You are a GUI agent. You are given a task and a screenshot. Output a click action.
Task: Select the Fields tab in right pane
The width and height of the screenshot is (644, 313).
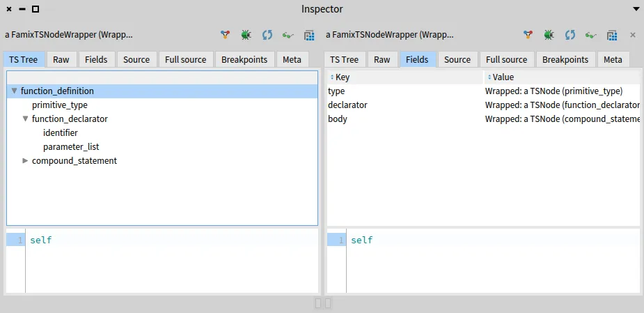point(417,60)
